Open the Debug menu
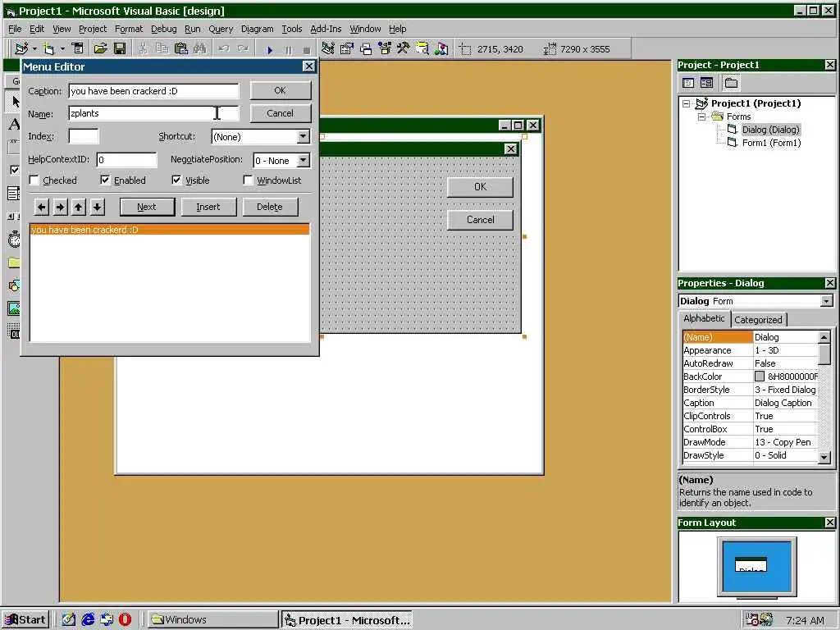 [163, 29]
